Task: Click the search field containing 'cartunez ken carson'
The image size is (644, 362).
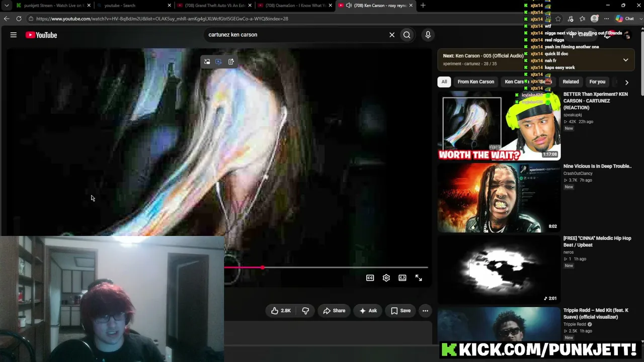Action: pyautogui.click(x=297, y=35)
